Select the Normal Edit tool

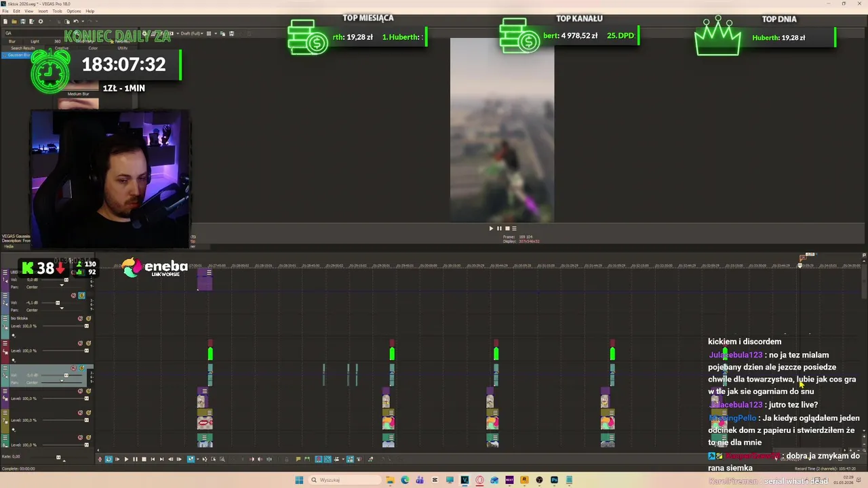point(191,460)
